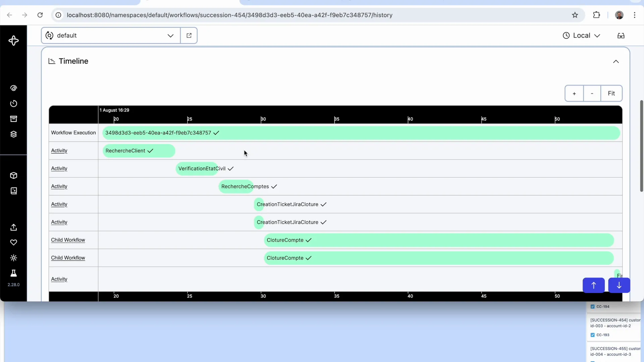
Task: Click the Activity link in the lower CreationTicketJiraCloture row
Action: (59, 222)
